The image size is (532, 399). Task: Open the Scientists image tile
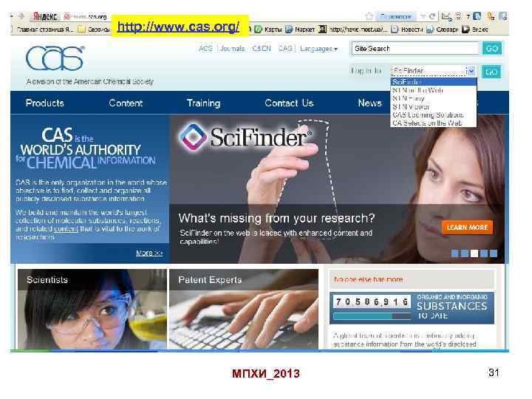click(x=92, y=309)
